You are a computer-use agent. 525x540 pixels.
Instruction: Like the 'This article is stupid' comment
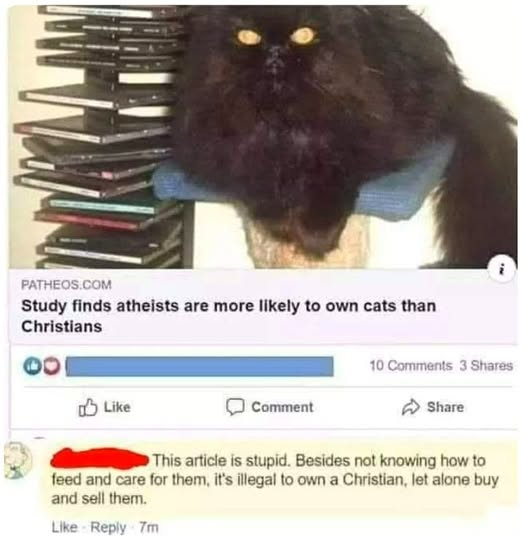click(64, 527)
